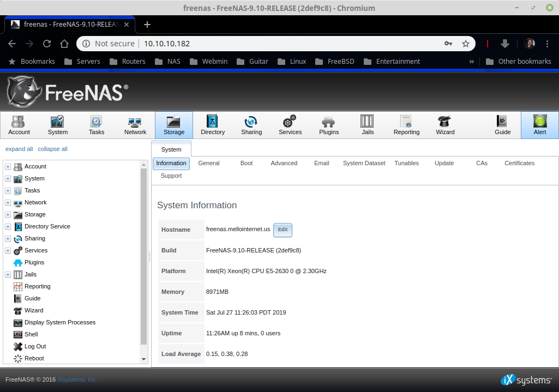Screen dimensions: 559x392
Task: Click the Guide book icon in tree
Action: coord(18,299)
